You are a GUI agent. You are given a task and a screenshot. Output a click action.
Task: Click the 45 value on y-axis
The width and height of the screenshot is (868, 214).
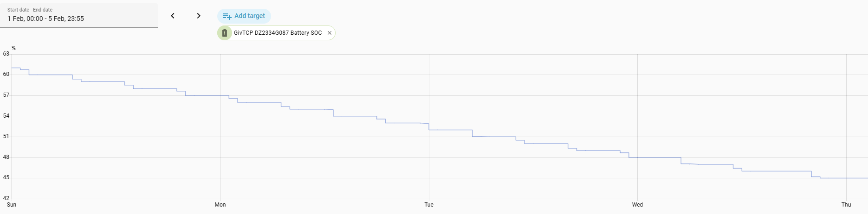[6, 177]
